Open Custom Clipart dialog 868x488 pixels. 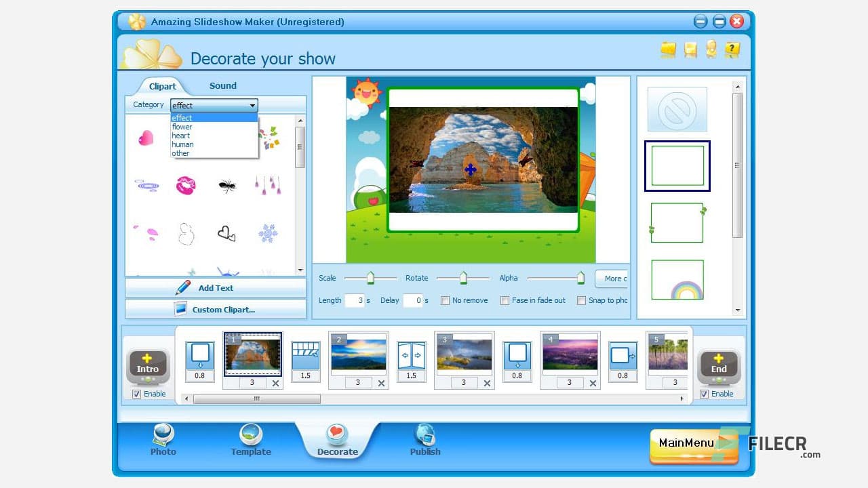(214, 310)
